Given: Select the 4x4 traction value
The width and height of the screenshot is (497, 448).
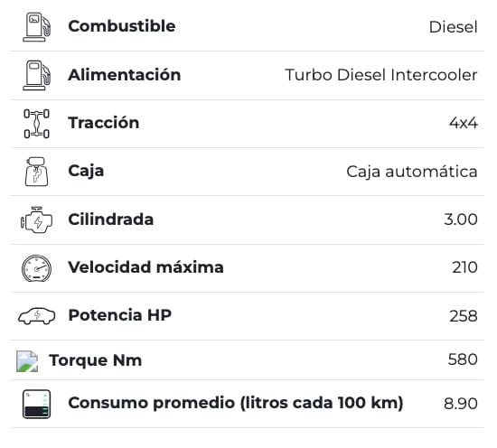Looking at the screenshot, I should 463,123.
